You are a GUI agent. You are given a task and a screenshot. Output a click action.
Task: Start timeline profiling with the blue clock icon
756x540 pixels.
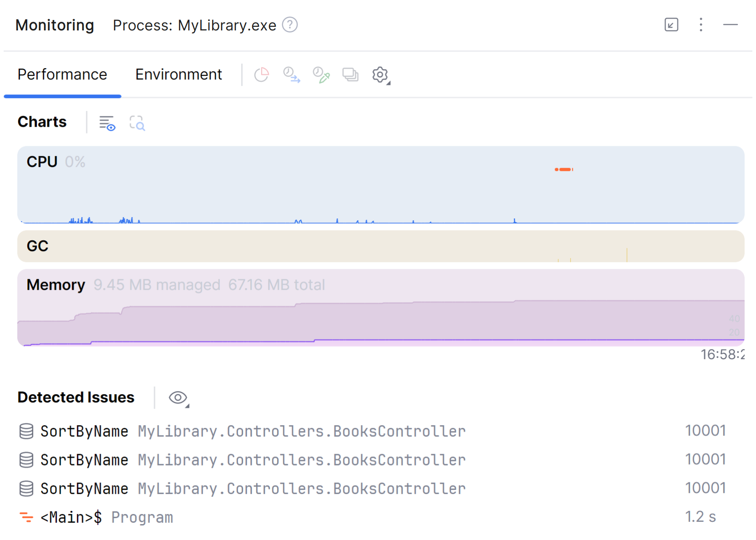(291, 75)
